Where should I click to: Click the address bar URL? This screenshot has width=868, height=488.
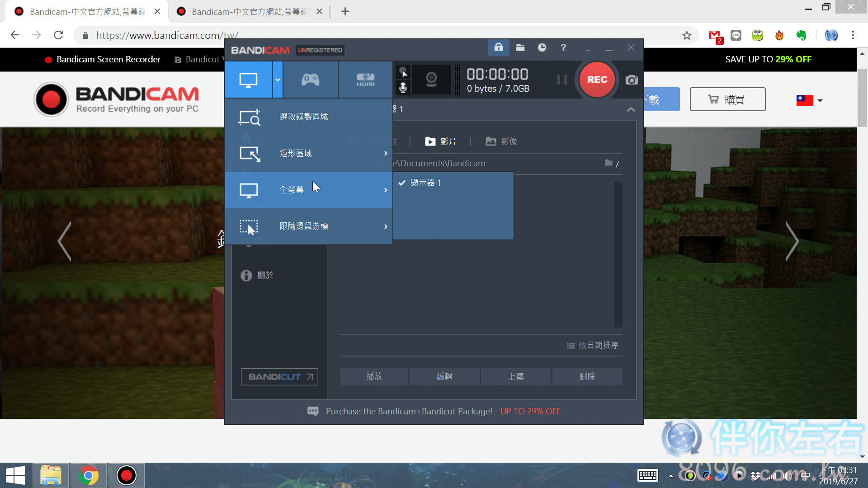[167, 35]
